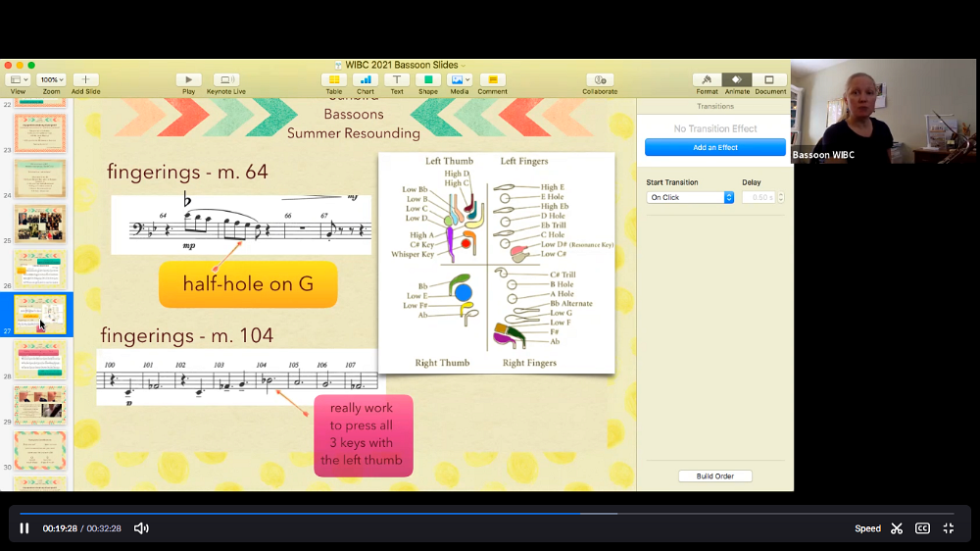Select the 'fingerings - m. 104' heading text

(x=186, y=336)
